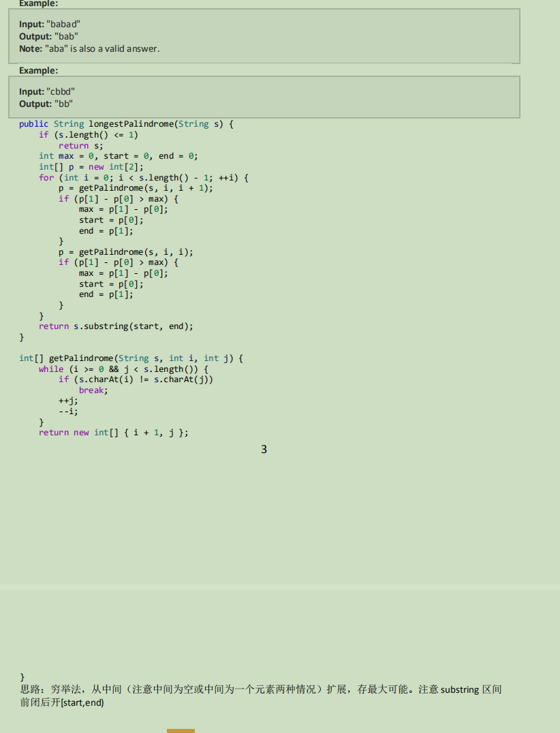The height and width of the screenshot is (733, 560).
Task: Click the while loop condition line
Action: point(123,369)
